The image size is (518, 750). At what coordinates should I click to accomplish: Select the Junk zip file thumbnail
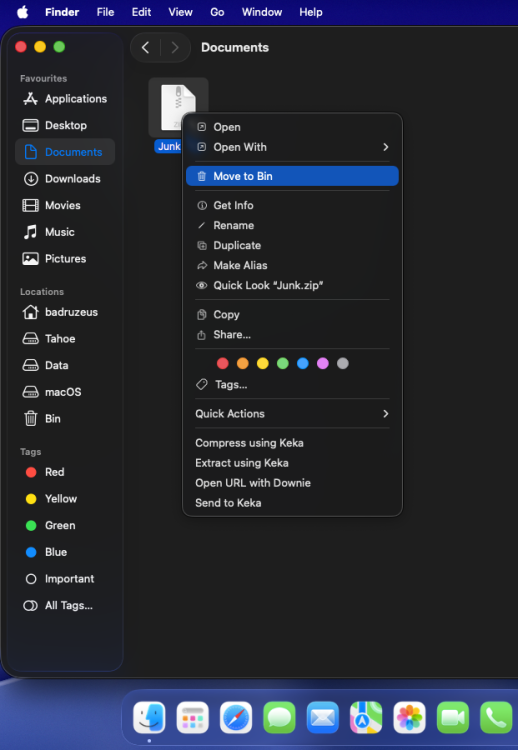[x=178, y=108]
